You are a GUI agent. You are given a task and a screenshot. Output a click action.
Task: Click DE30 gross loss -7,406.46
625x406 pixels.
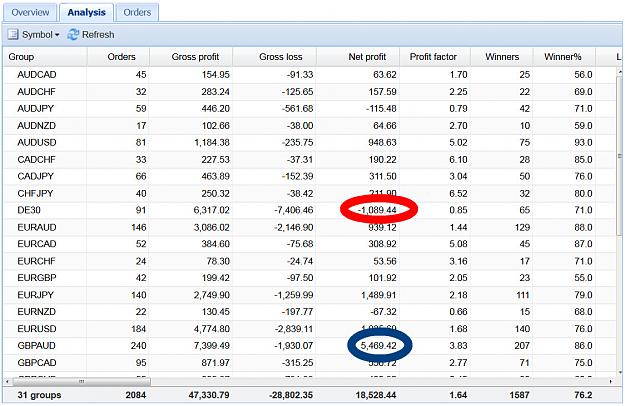tap(293, 210)
